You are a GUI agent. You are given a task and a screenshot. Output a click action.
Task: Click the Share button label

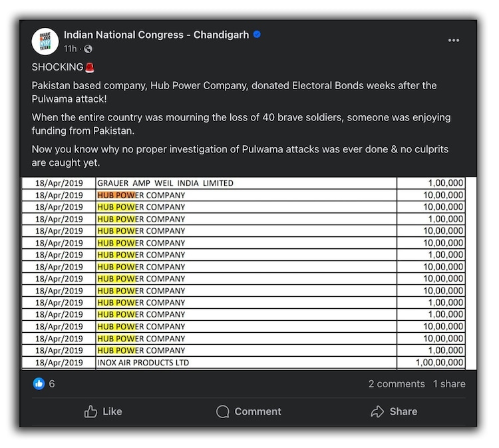[x=403, y=411]
